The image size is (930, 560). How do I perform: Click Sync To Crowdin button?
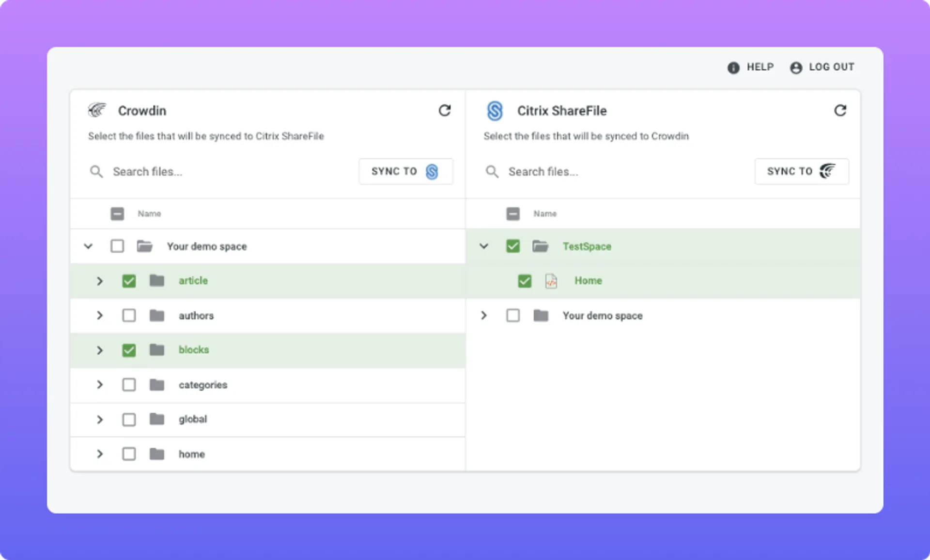pyautogui.click(x=802, y=171)
